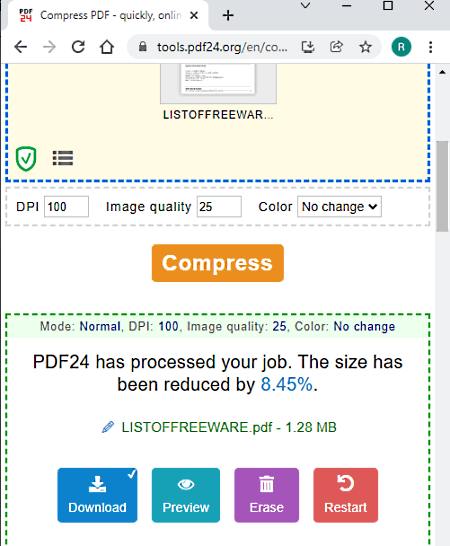Screen dimensions: 450x546
Task: Open the profile avatar R
Action: [401, 47]
